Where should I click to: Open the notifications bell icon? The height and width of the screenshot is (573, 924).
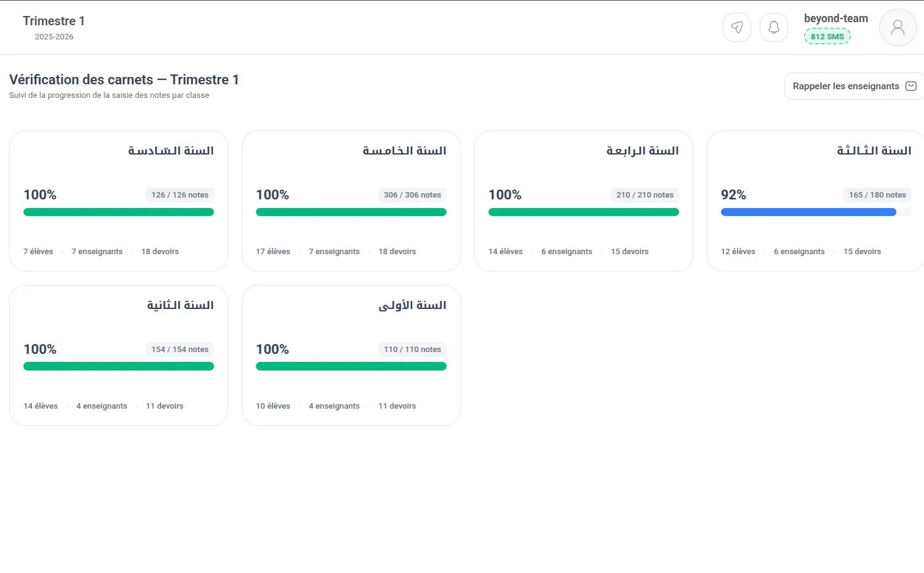pos(774,28)
